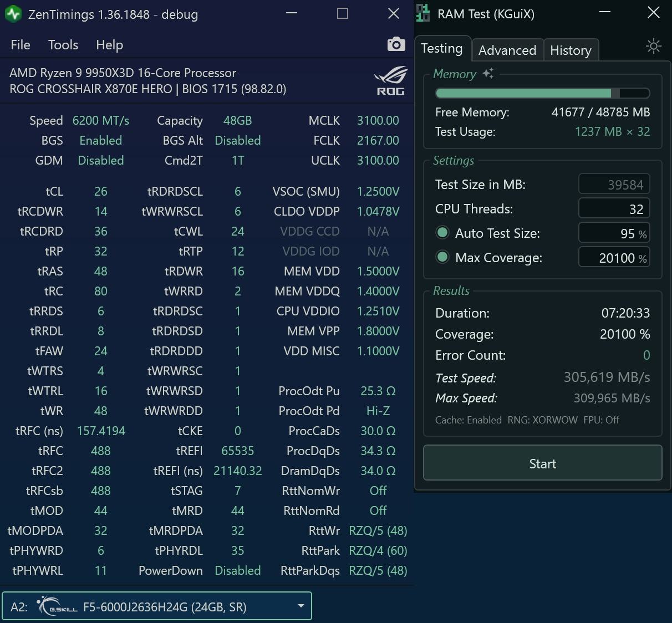Viewport: 672px width, 623px height.
Task: Click the Test Usage value 1237 MB × 32
Action: tap(612, 132)
